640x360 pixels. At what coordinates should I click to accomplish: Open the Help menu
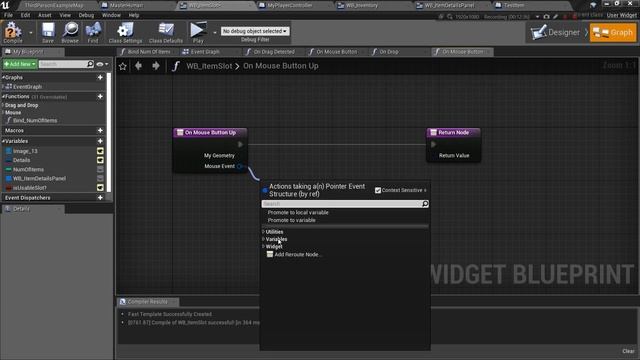(x=134, y=15)
